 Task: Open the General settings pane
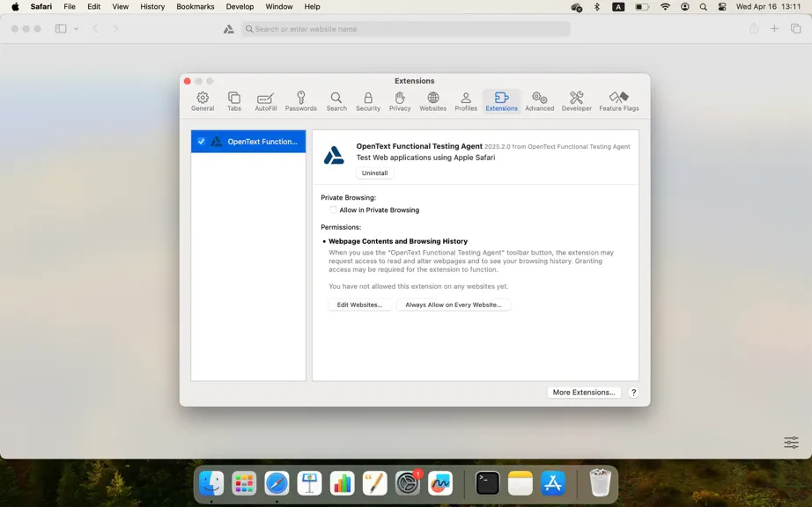tap(203, 101)
